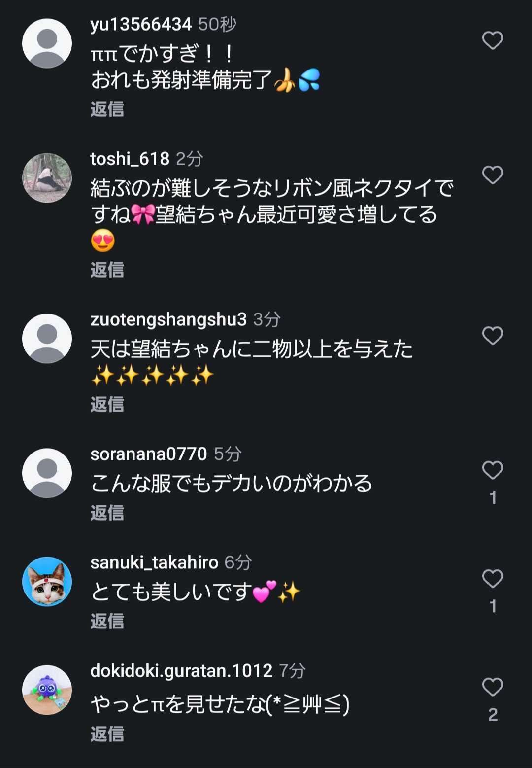Image resolution: width=532 pixels, height=768 pixels.
Task: Like dokidoki.guratan.1012's comment
Action: point(492,687)
